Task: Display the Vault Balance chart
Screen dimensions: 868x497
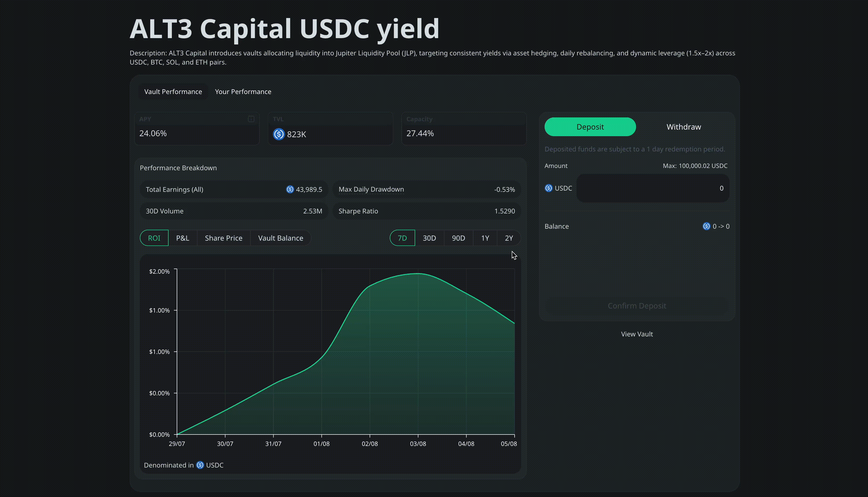Action: pos(280,238)
